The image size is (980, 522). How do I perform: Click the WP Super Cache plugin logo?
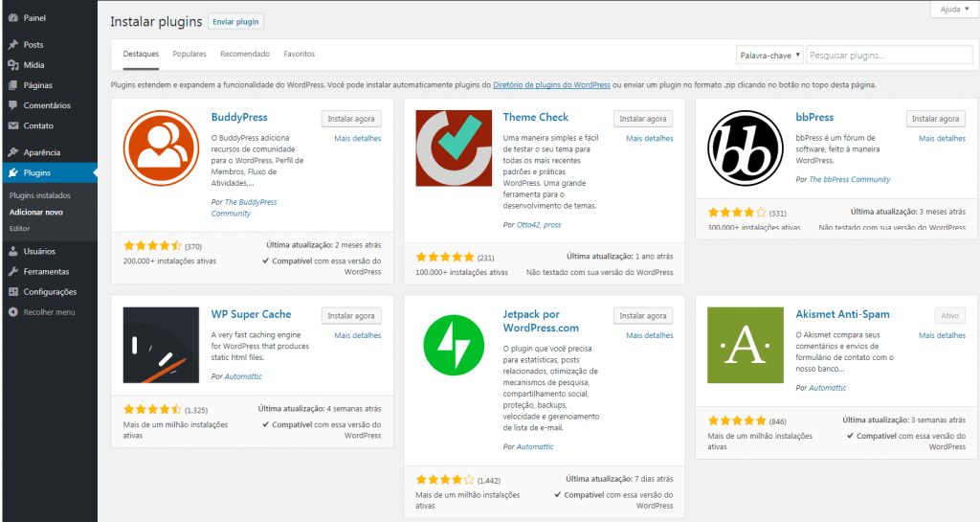tap(161, 345)
